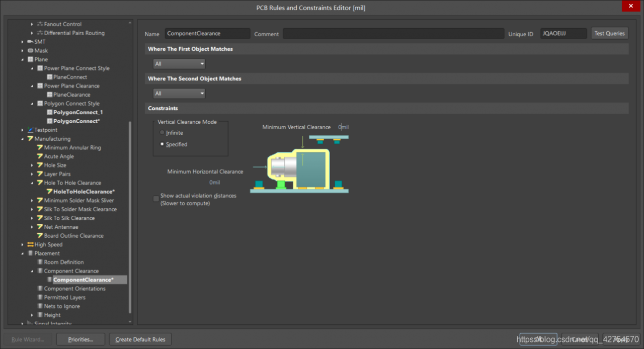This screenshot has height=349, width=644.
Task: Select the Specified vertical clearance mode
Action: coord(162,144)
